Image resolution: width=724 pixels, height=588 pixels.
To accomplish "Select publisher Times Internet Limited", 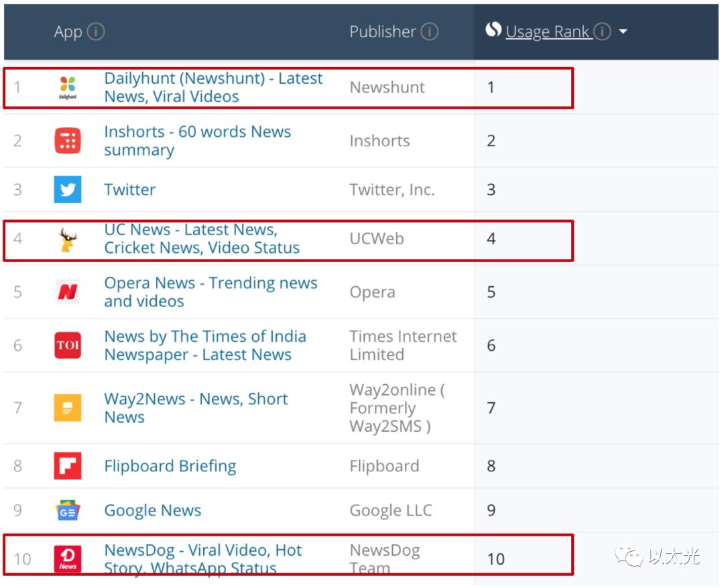I will pyautogui.click(x=403, y=345).
